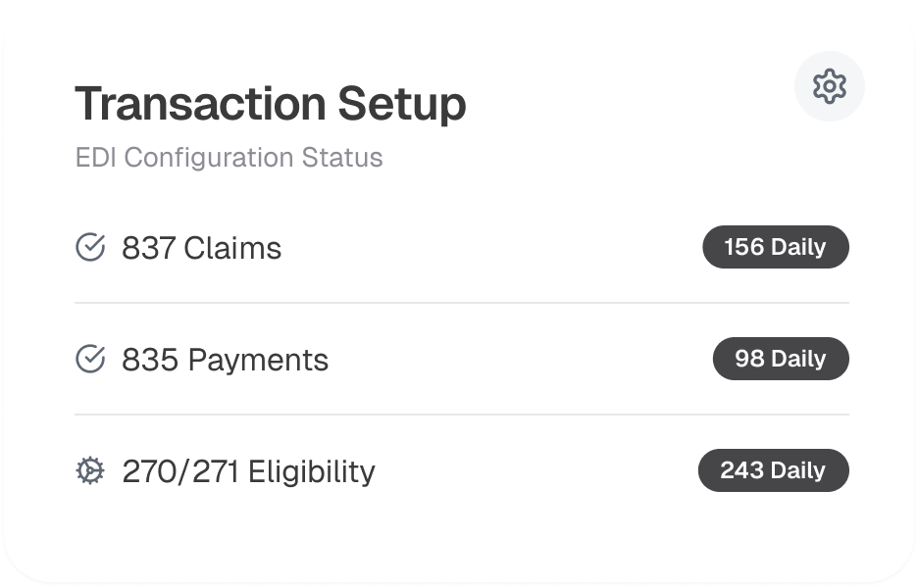Click the checkmark icon beside 835 Payments
Screen dimensions: 918x588
90,360
